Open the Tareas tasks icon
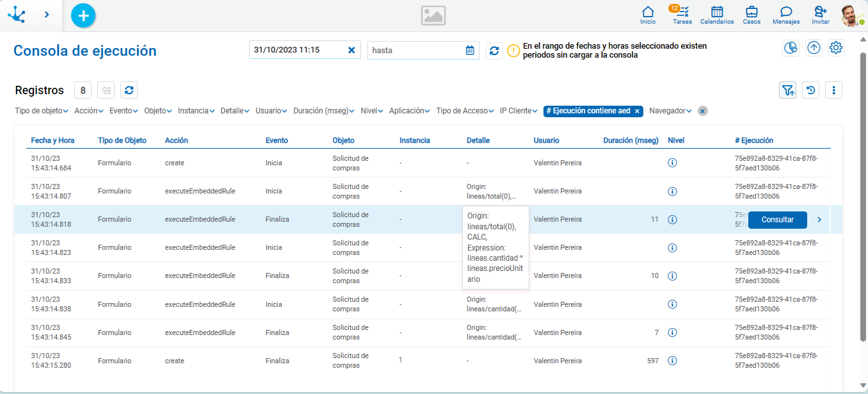 [682, 15]
